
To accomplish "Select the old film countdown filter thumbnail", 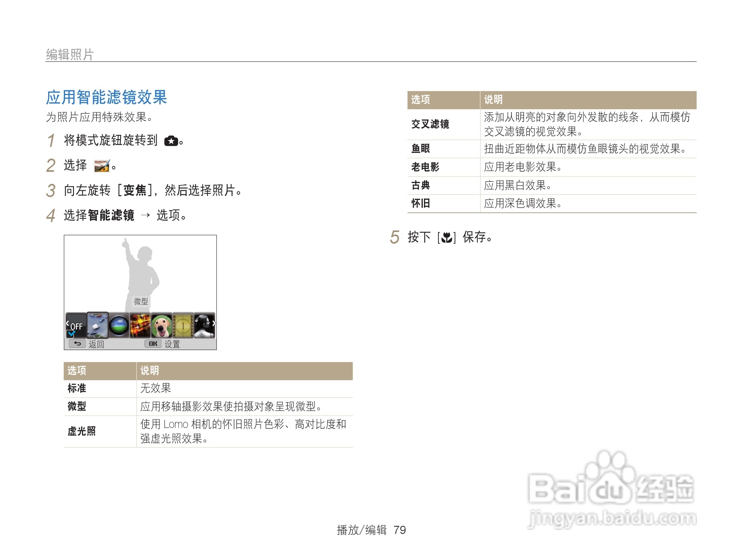I will tap(183, 325).
